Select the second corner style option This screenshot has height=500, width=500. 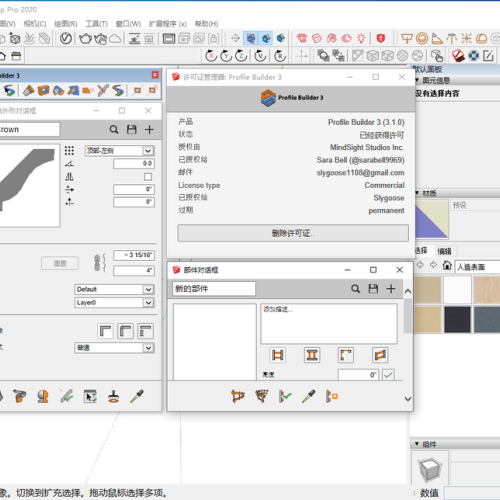click(126, 331)
